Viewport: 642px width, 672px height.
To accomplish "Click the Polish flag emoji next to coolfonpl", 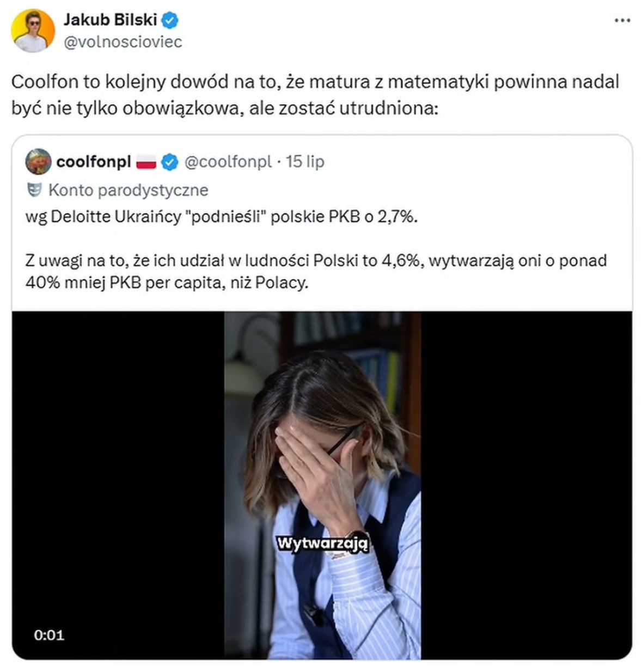I will coord(146,162).
